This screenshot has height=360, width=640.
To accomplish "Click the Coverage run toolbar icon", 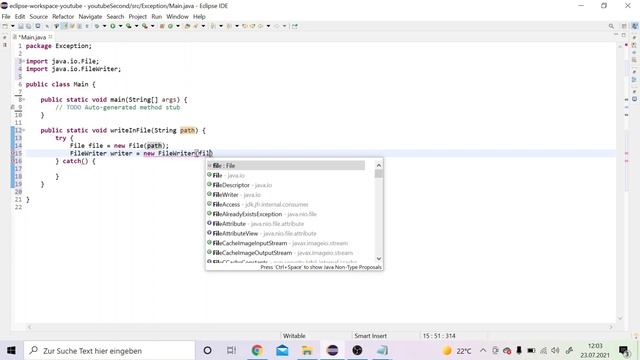I will coord(129,26).
